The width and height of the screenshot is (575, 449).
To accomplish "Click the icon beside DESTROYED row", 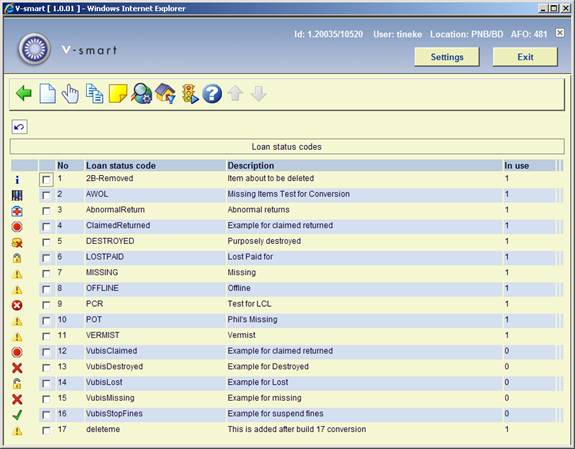I will point(17,242).
